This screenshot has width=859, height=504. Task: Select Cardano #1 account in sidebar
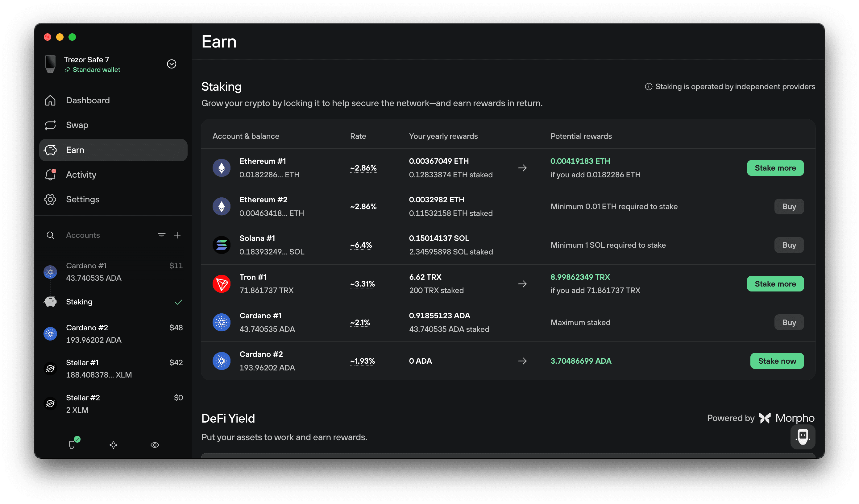[113, 272]
